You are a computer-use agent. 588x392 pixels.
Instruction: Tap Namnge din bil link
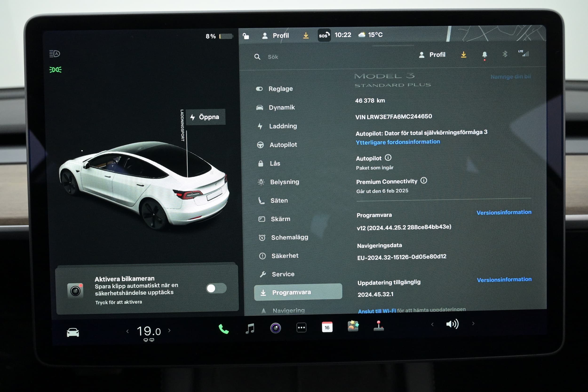[x=510, y=76]
